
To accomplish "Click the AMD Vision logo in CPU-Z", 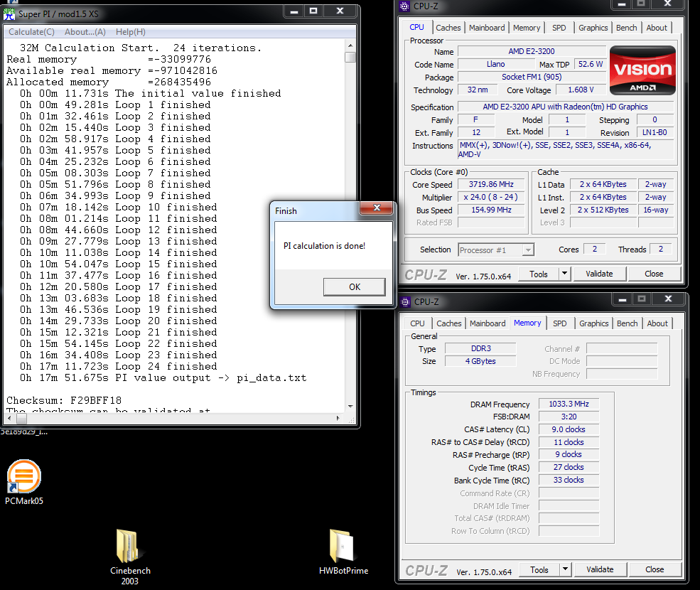I will point(642,70).
